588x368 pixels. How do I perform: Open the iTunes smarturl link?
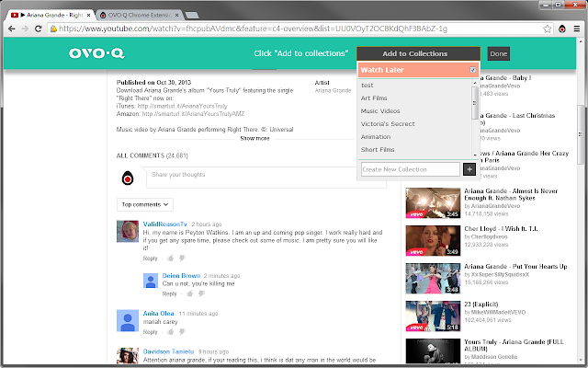[x=182, y=106]
